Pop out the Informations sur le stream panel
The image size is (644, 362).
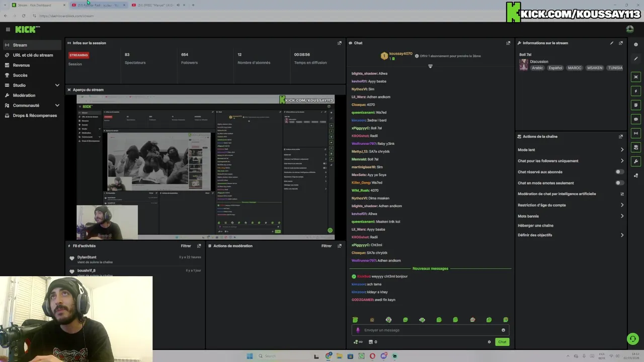click(621, 43)
